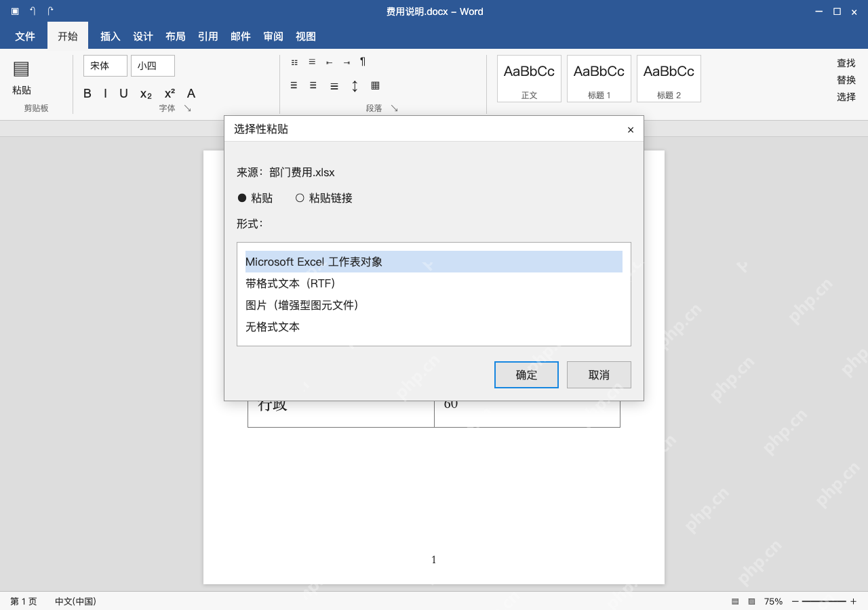Launch the 字体 group dialog
868x610 pixels.
188,108
